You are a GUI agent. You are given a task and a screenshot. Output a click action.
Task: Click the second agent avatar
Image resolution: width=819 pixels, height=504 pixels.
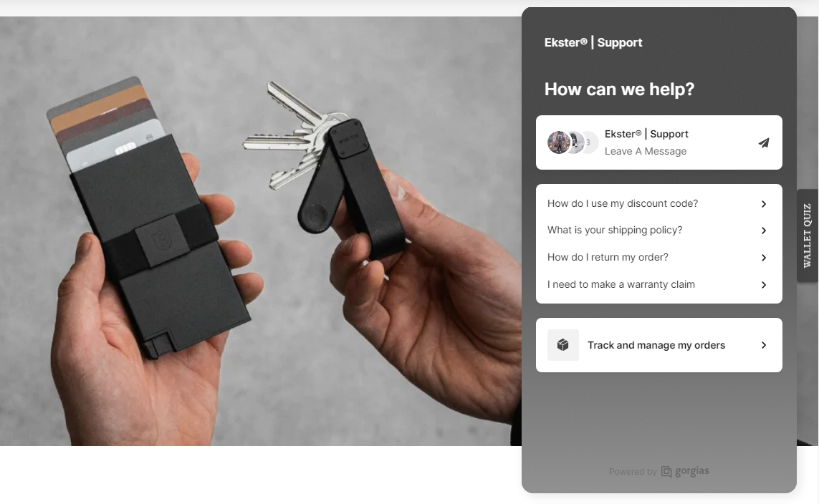[x=575, y=142]
